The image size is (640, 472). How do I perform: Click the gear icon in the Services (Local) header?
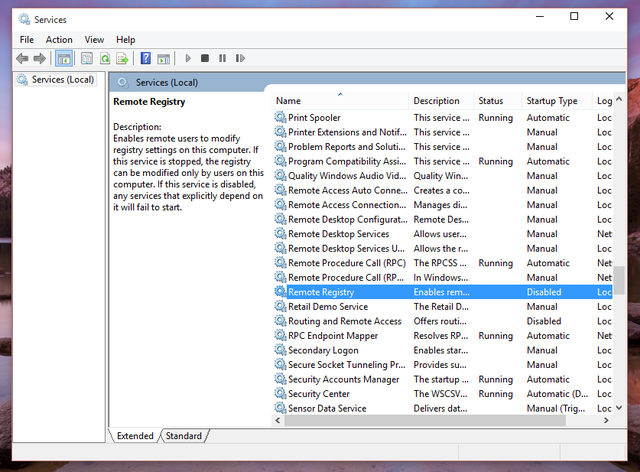122,82
